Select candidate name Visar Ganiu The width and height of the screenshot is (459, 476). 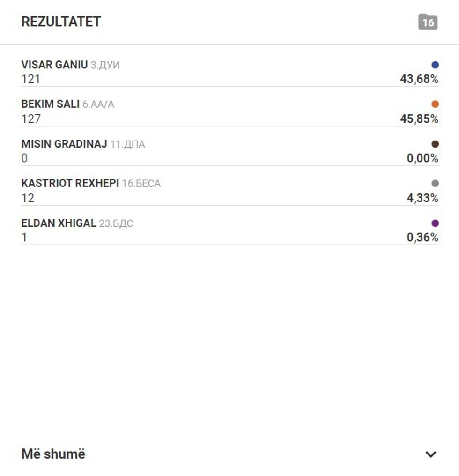54,65
